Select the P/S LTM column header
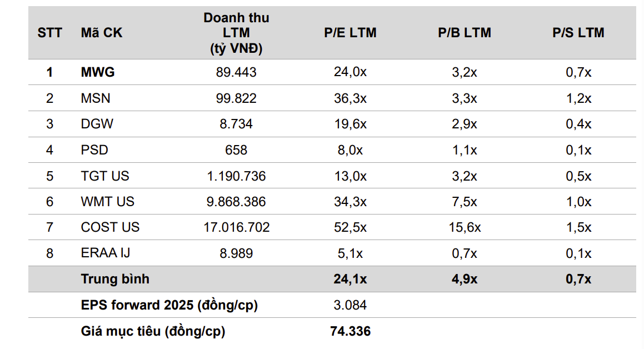Screen dimensions: 644x349 pos(578,33)
